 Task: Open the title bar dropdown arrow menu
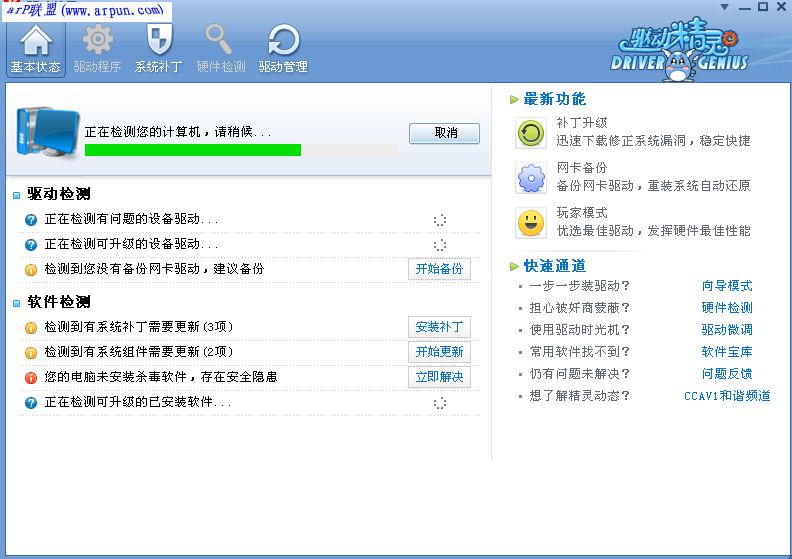click(x=724, y=7)
